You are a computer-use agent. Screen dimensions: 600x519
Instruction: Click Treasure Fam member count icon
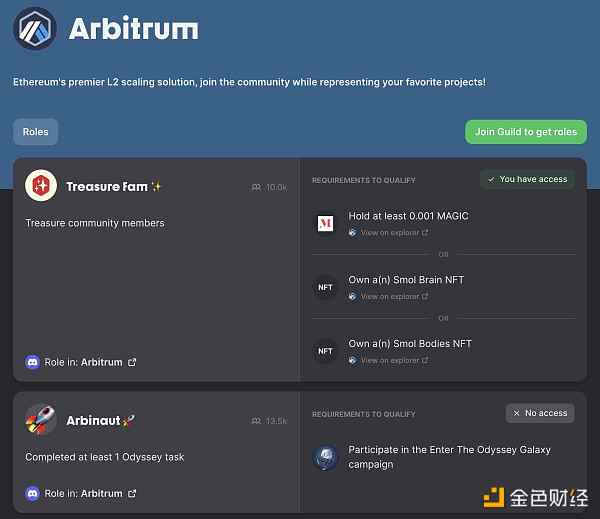[x=257, y=187]
